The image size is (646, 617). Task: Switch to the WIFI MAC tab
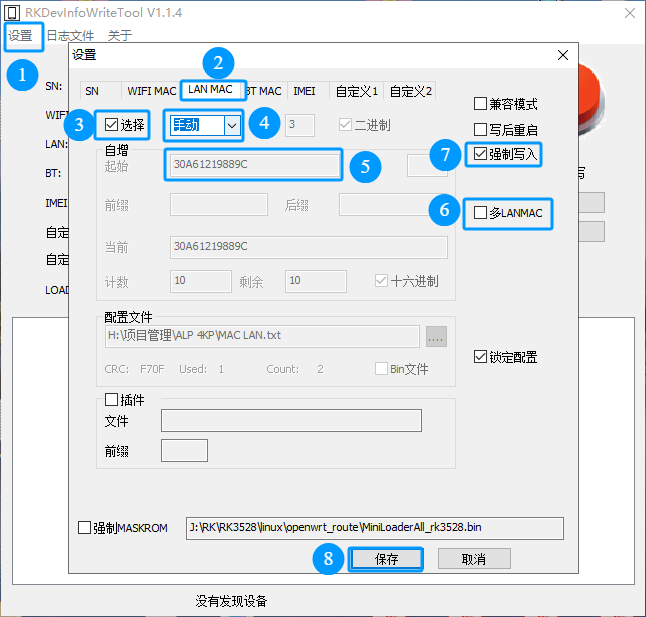point(151,91)
